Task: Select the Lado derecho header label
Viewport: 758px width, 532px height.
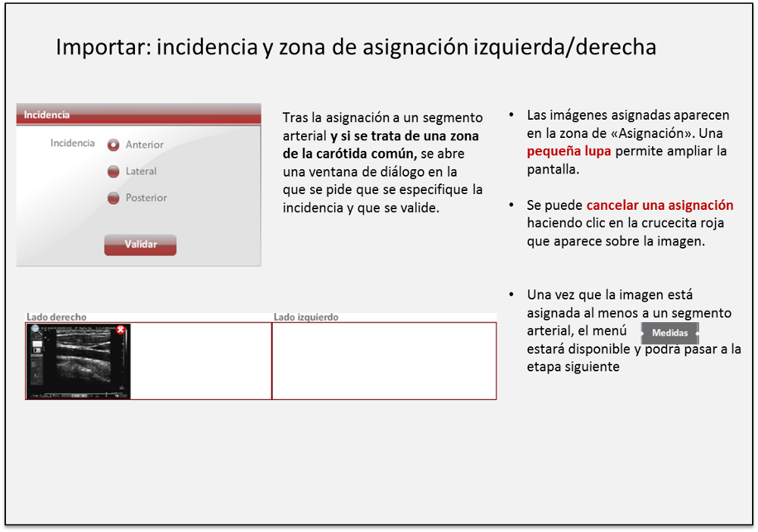Action: pos(57,317)
